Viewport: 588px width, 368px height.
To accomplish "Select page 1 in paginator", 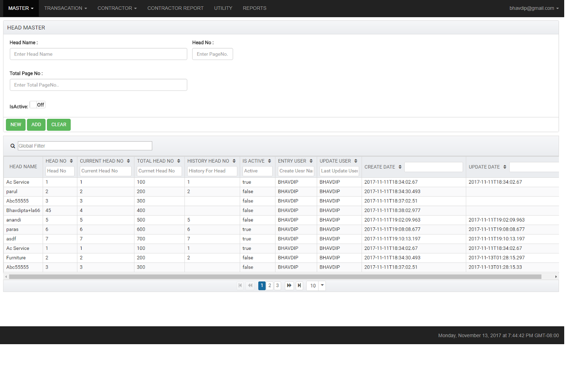I will (x=262, y=286).
